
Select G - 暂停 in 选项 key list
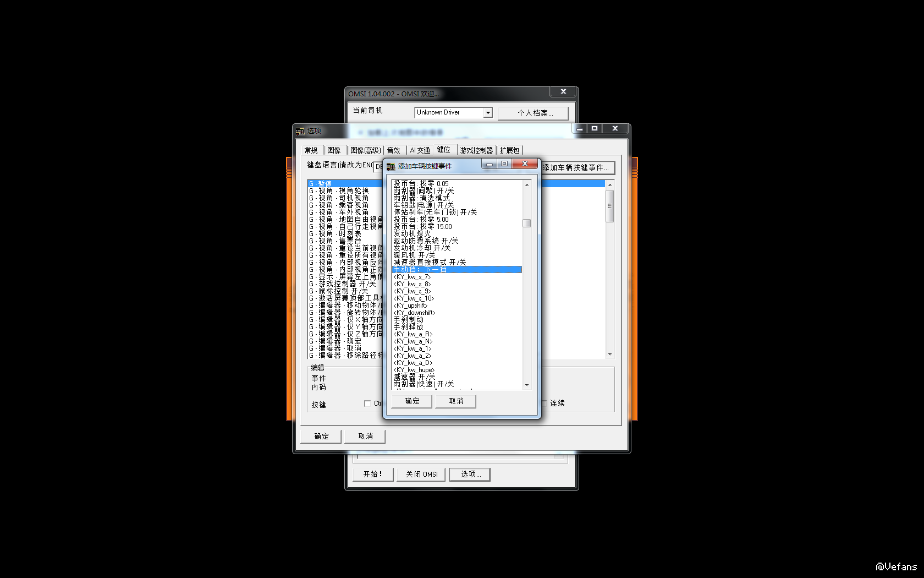point(345,183)
